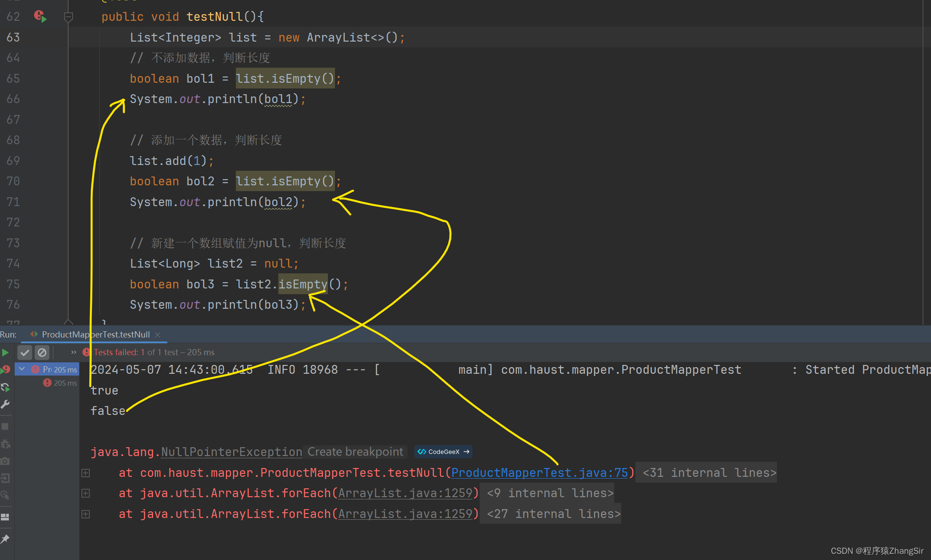Toggle Show Passed tests checkmark button
Image resolution: width=931 pixels, height=560 pixels.
click(25, 353)
